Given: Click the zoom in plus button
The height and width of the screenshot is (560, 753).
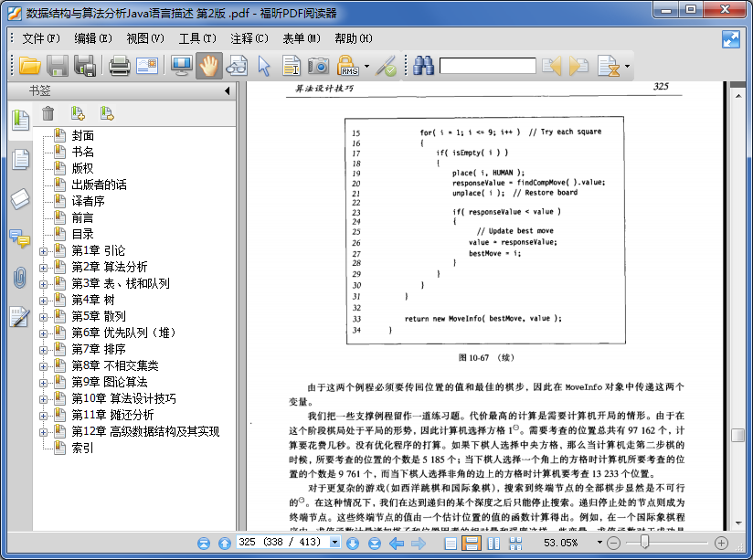Looking at the screenshot, I should pos(721,544).
